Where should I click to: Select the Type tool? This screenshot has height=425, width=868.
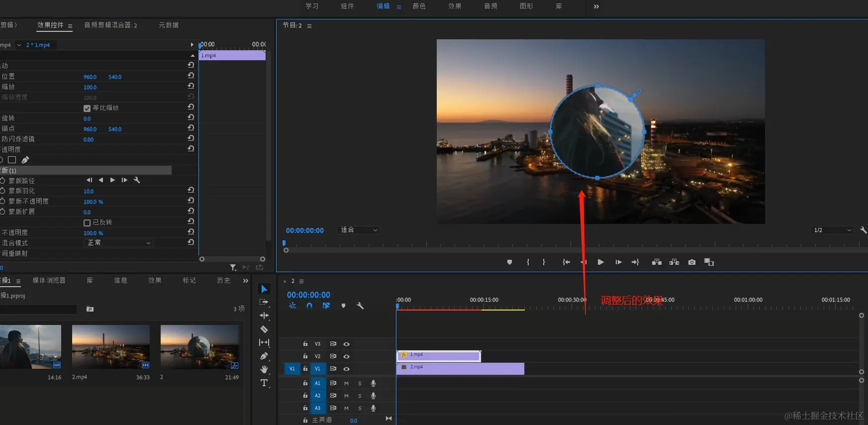click(x=264, y=383)
